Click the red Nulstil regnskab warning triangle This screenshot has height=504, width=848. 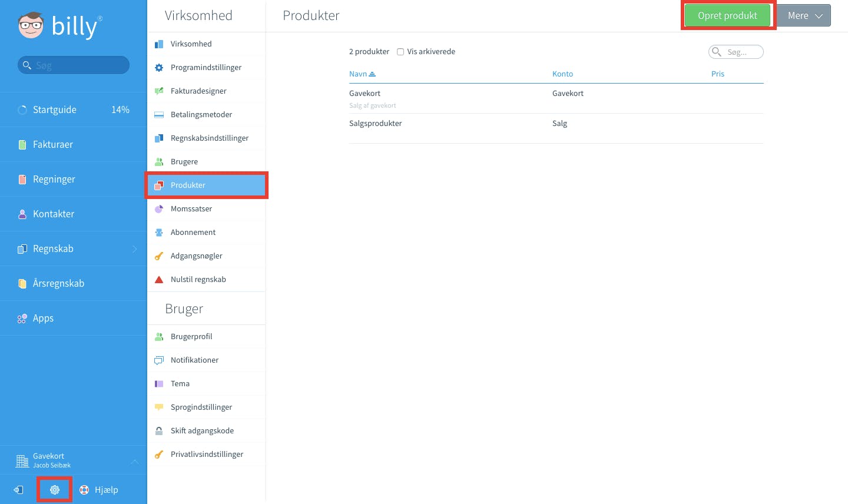pos(159,280)
